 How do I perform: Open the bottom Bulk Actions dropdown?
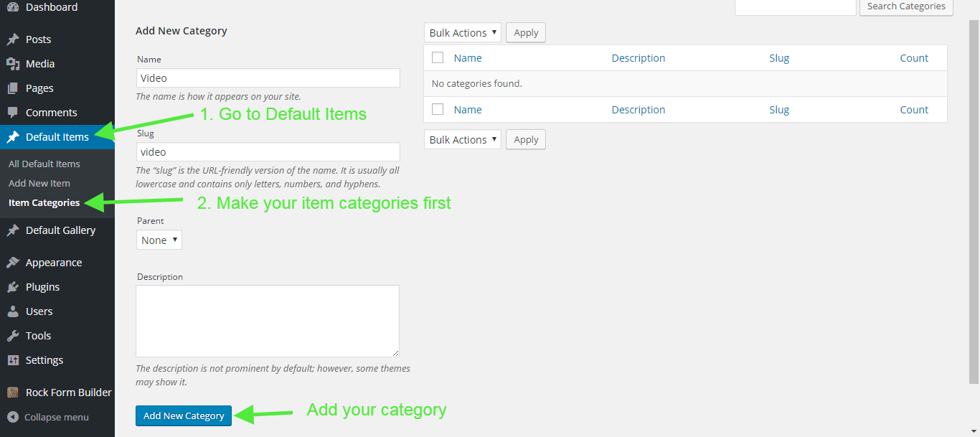(x=462, y=140)
